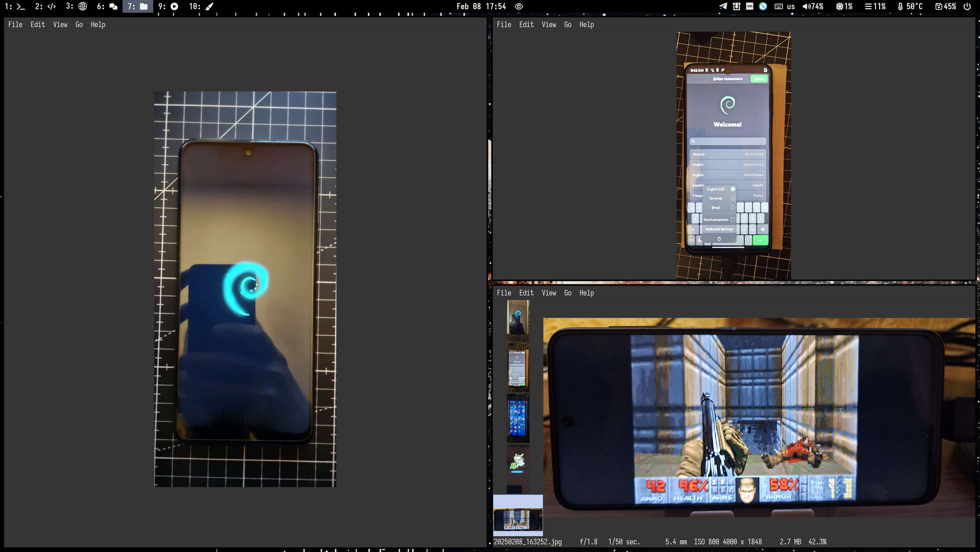This screenshot has width=980, height=552.
Task: Open File menu in the left image window
Action: pyautogui.click(x=15, y=24)
